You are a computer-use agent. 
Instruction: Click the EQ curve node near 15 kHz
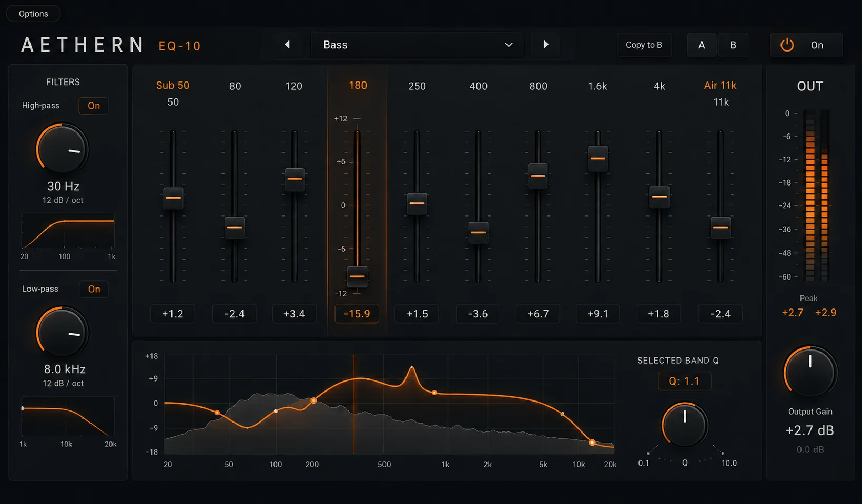pyautogui.click(x=592, y=443)
